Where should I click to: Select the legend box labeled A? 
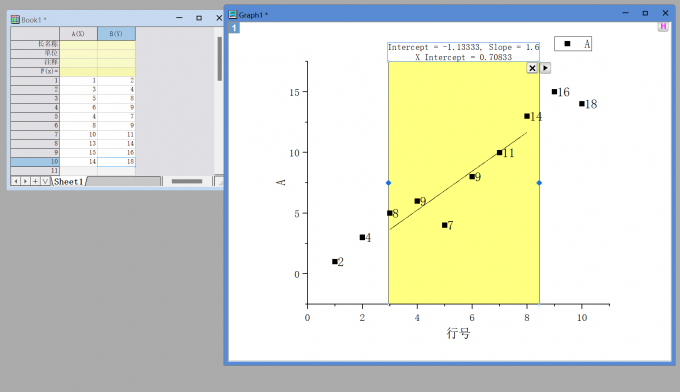[573, 44]
